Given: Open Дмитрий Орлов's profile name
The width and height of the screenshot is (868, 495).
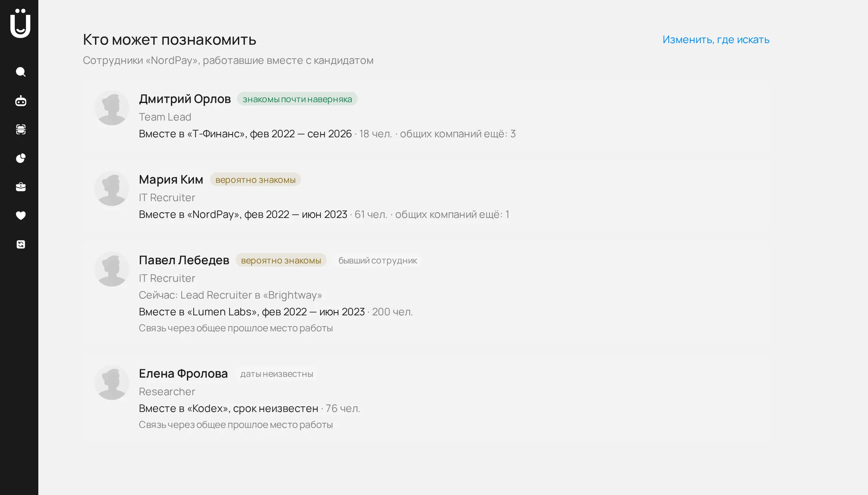Looking at the screenshot, I should 185,99.
